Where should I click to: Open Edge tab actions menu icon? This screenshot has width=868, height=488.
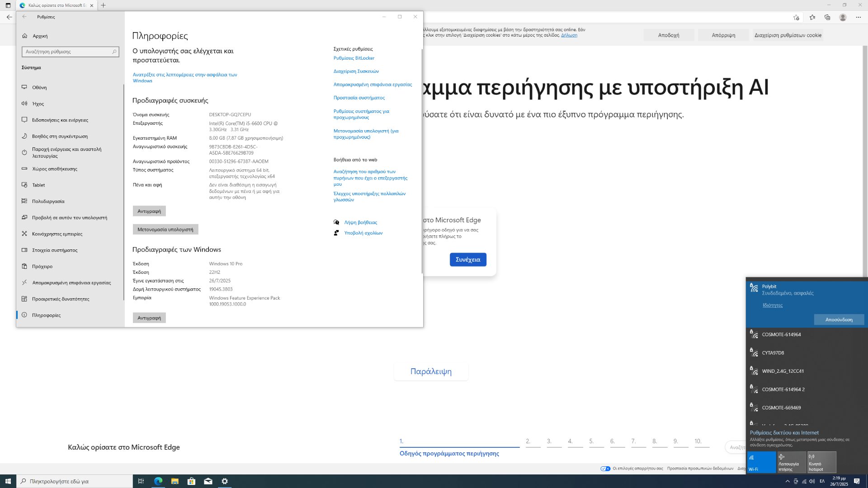coord(8,5)
